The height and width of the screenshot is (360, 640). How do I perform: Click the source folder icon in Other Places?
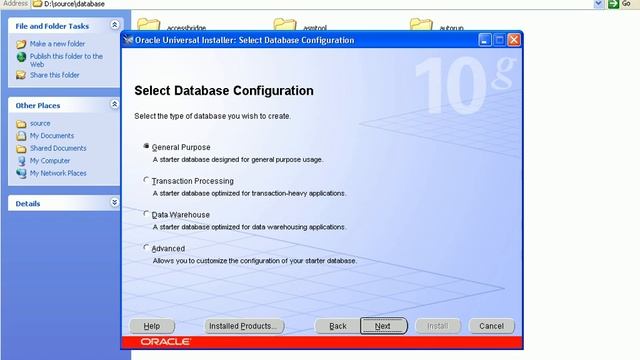coord(21,124)
